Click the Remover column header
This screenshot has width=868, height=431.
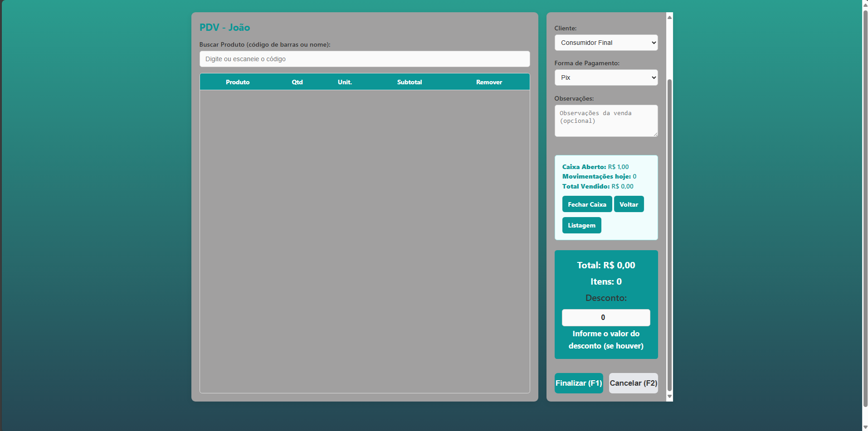pyautogui.click(x=489, y=82)
